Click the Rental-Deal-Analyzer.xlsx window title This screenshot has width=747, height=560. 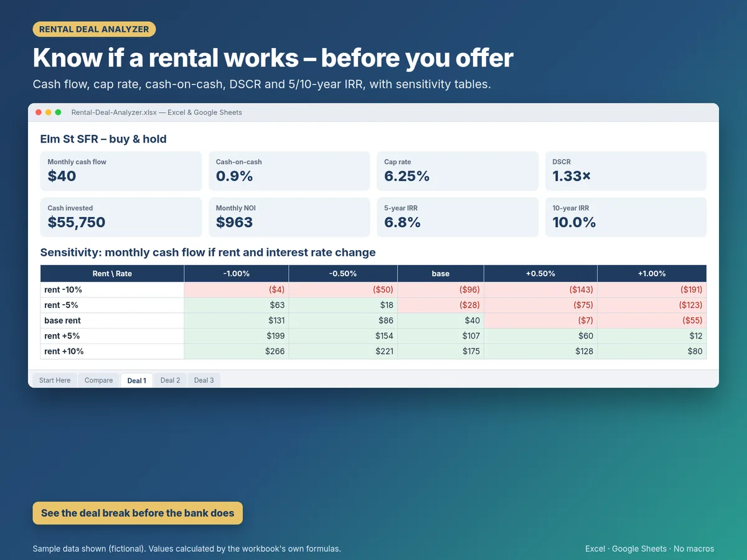point(157,113)
